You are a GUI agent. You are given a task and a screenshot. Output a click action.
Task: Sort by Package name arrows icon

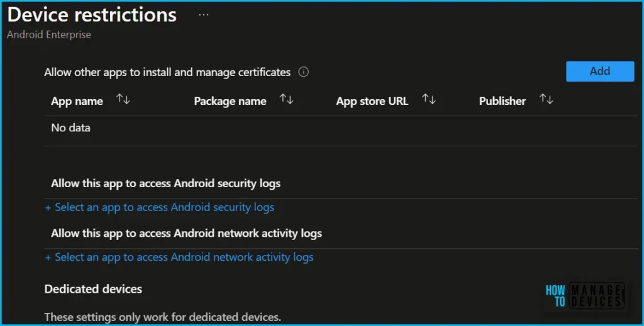click(x=287, y=99)
